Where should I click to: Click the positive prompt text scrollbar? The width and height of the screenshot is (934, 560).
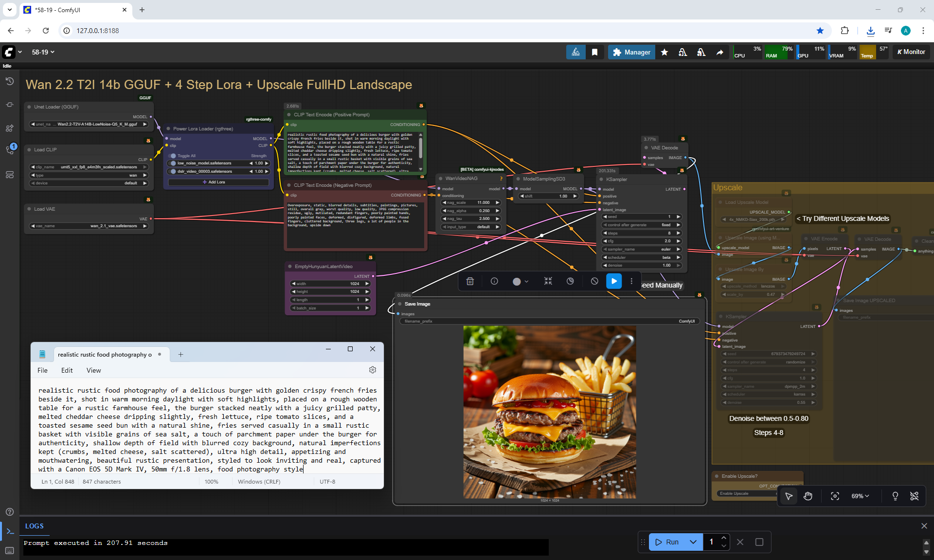click(x=421, y=147)
